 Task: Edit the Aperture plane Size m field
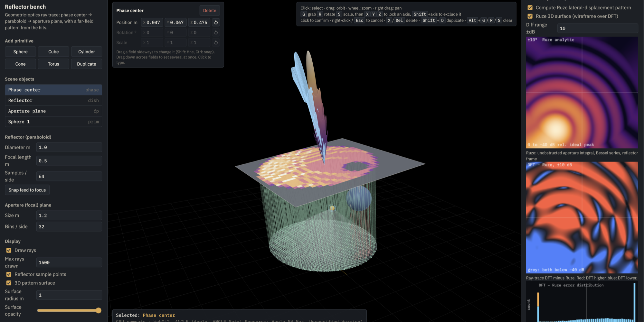pos(69,216)
